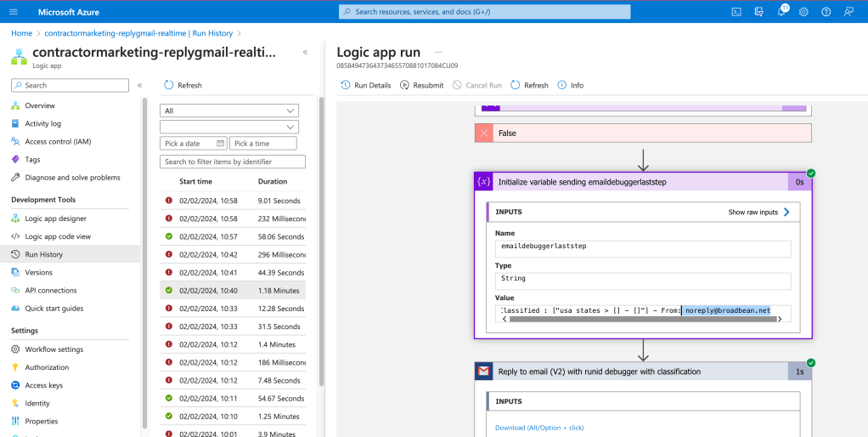Click the Value field horizontal scrollbar
The width and height of the screenshot is (868, 437).
[641, 319]
